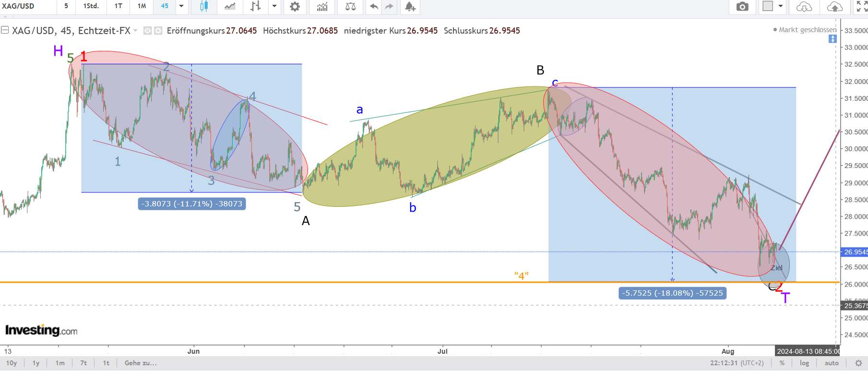Click the blue scale compress icon
The width and height of the screenshot is (868, 371).
pyautogui.click(x=832, y=39)
